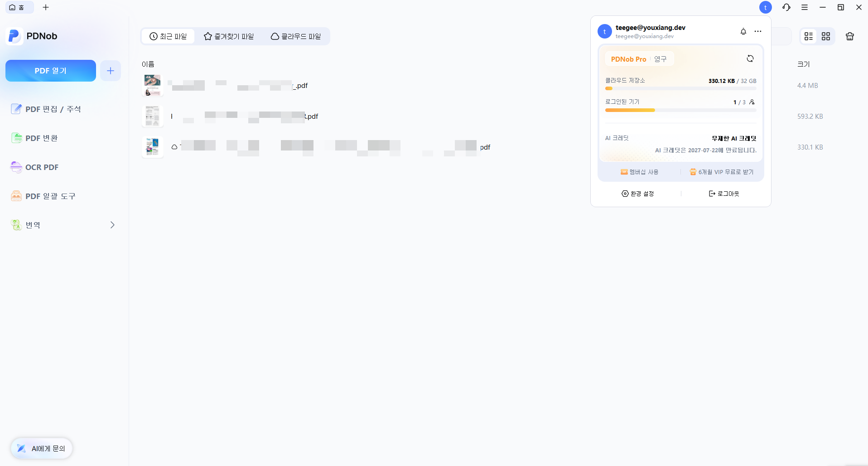
Task: Open the customer support headset icon
Action: pos(786,7)
